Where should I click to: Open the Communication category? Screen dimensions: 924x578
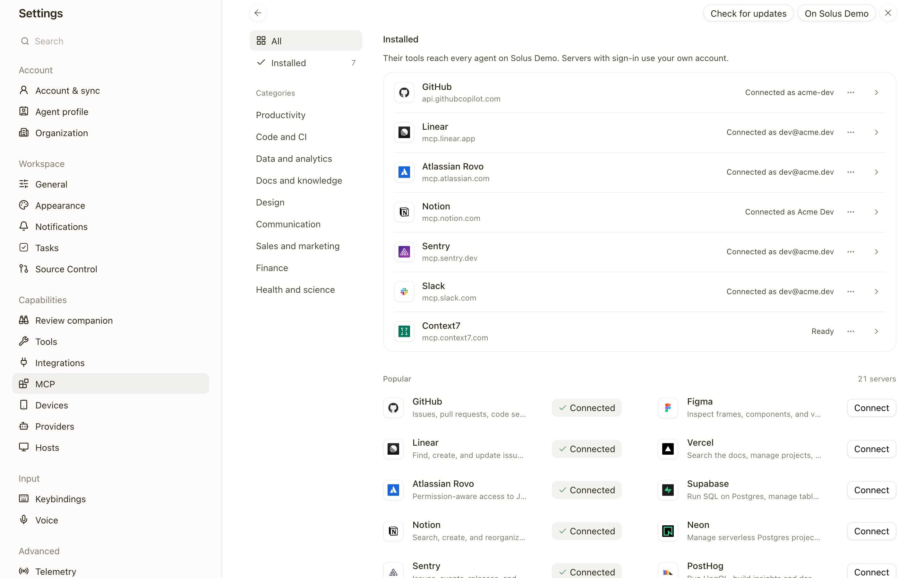pos(306,224)
